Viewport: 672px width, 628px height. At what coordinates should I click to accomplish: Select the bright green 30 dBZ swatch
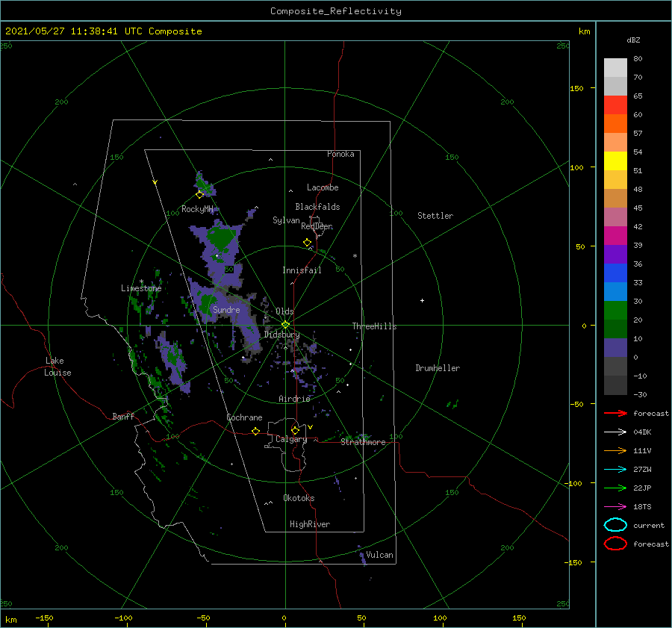coord(615,311)
